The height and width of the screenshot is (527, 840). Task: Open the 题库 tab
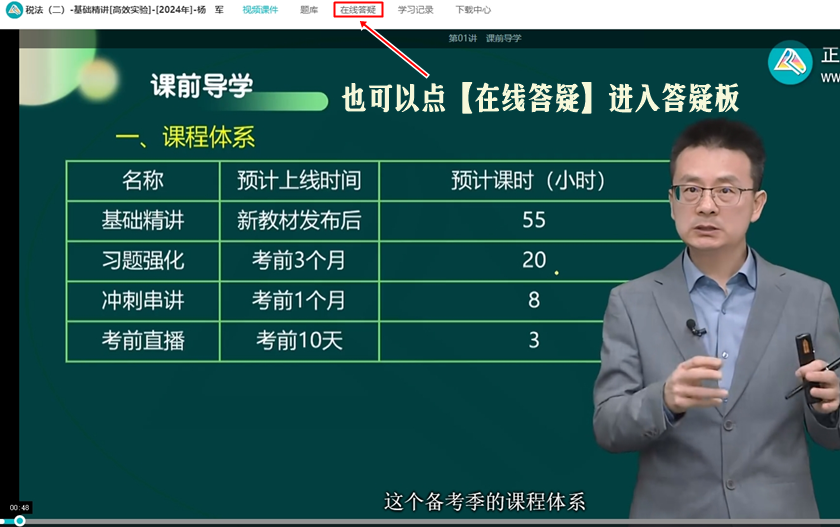click(x=309, y=10)
